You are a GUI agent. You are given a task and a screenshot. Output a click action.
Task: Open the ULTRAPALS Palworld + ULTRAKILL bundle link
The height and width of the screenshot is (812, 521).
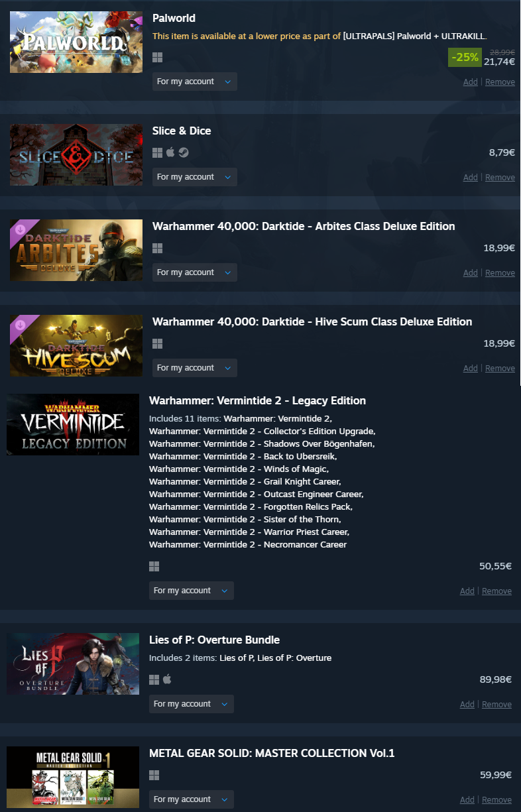pyautogui.click(x=415, y=36)
